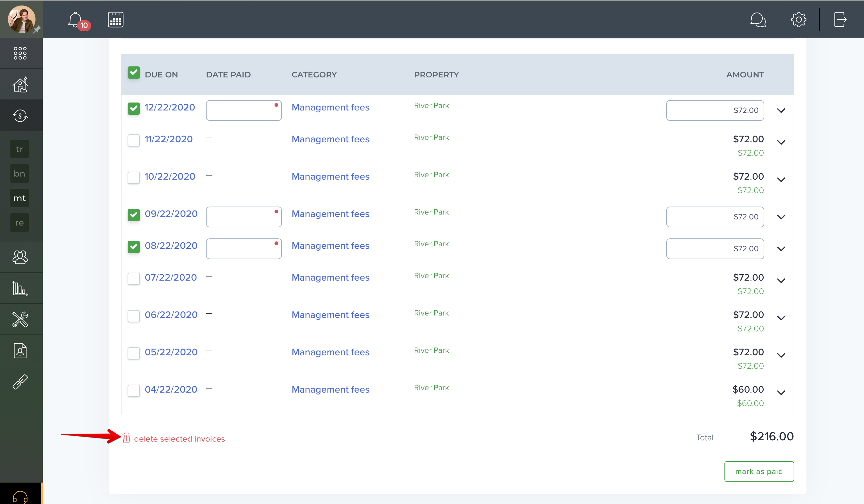Uncheck the 09/22/2020 invoice checkbox
The width and height of the screenshot is (864, 504).
click(134, 215)
